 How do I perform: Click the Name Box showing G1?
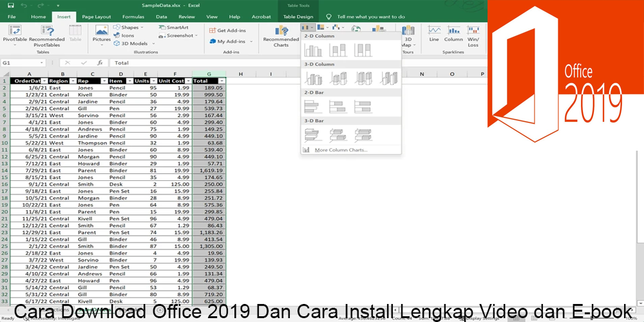(x=23, y=63)
